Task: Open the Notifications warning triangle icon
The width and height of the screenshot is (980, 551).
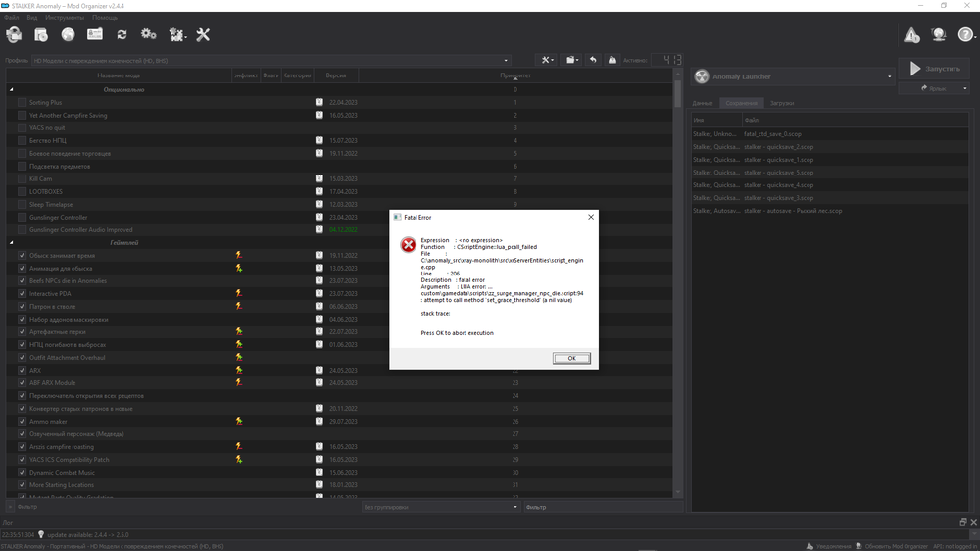Action: pos(911,35)
